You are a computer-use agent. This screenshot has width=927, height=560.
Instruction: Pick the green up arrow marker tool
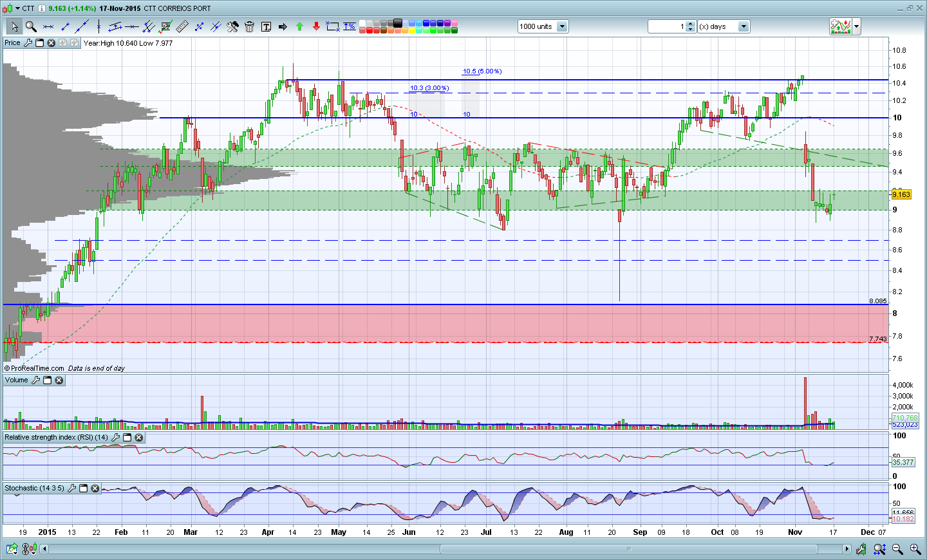tap(299, 26)
